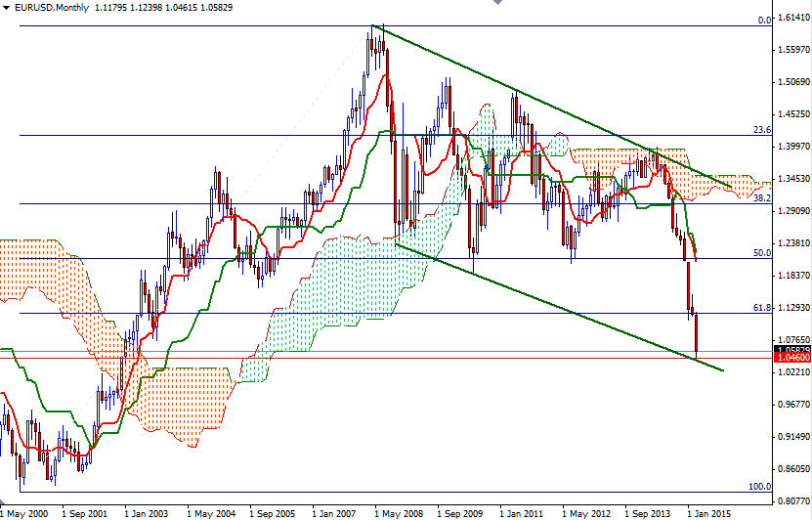Click the EURUSD,Monthly chart title
The image size is (812, 520).
pyautogui.click(x=51, y=8)
